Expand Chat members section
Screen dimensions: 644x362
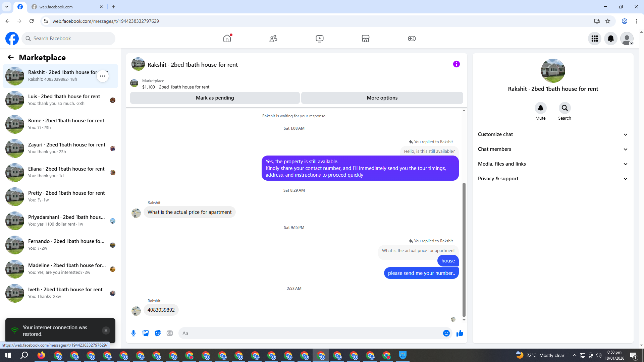click(552, 149)
